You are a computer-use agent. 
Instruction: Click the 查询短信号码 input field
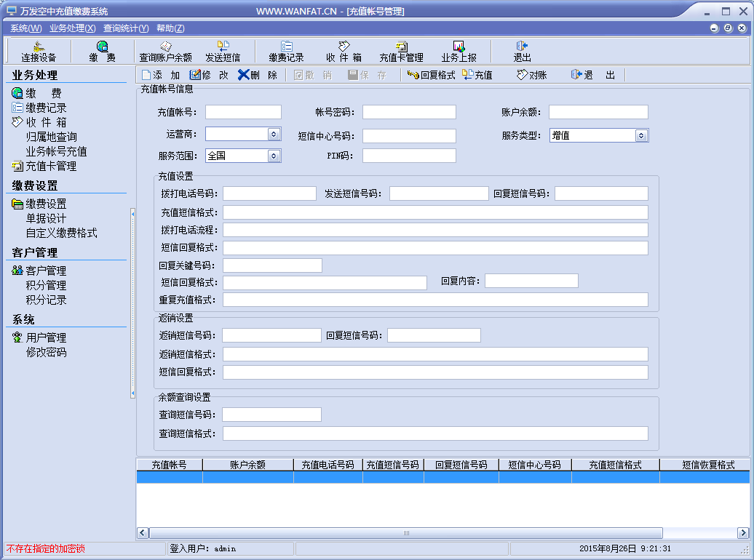[x=271, y=415]
